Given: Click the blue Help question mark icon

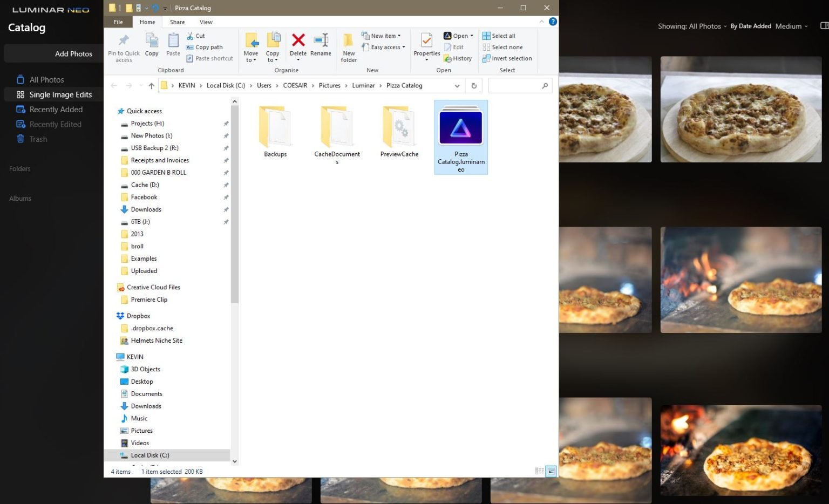Looking at the screenshot, I should (x=552, y=22).
